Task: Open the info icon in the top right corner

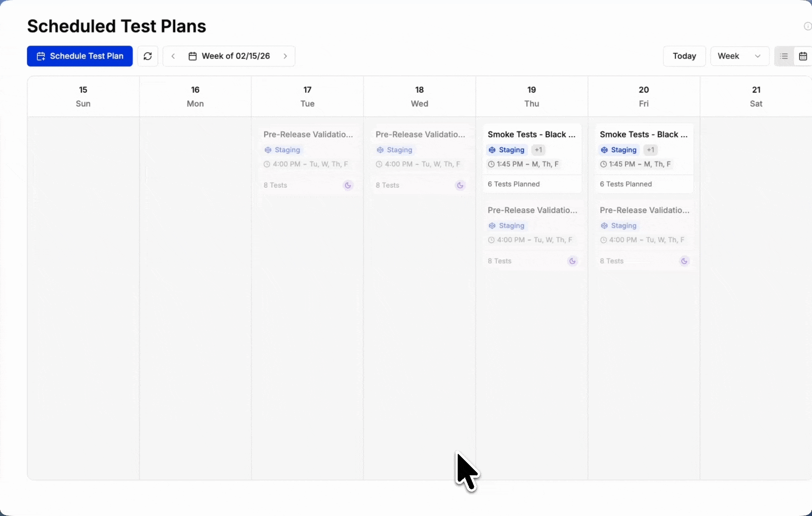Action: (807, 26)
